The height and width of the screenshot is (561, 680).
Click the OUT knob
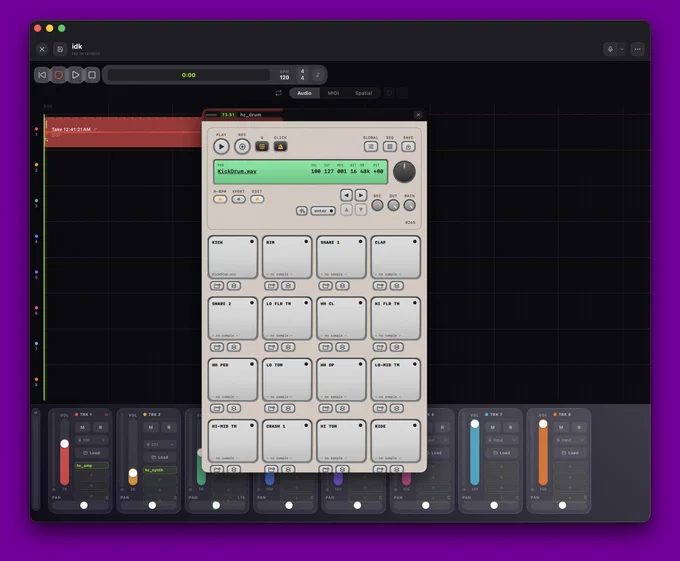(393, 205)
